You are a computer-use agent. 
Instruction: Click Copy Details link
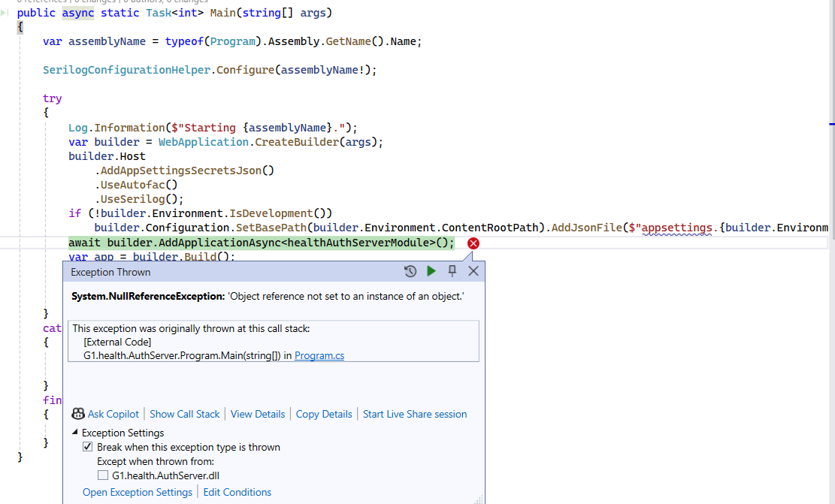point(324,414)
